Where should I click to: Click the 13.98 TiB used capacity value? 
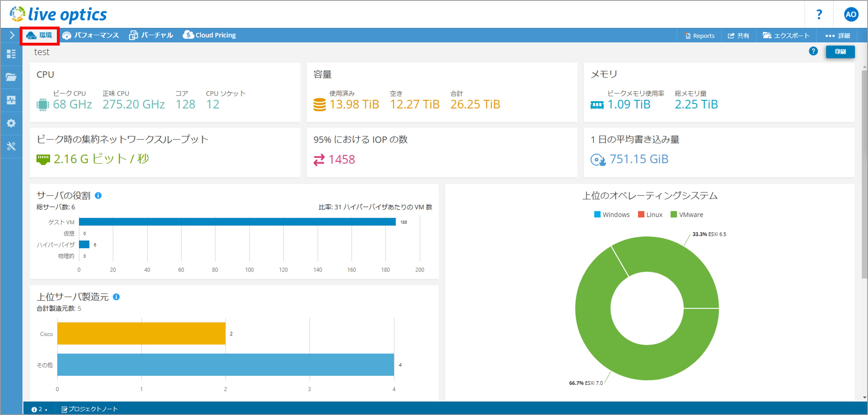coord(354,105)
